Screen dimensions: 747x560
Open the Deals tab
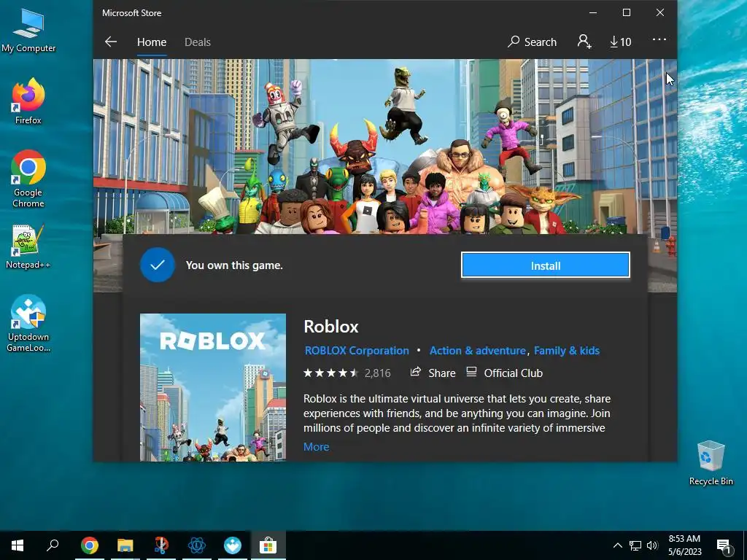pyautogui.click(x=197, y=42)
